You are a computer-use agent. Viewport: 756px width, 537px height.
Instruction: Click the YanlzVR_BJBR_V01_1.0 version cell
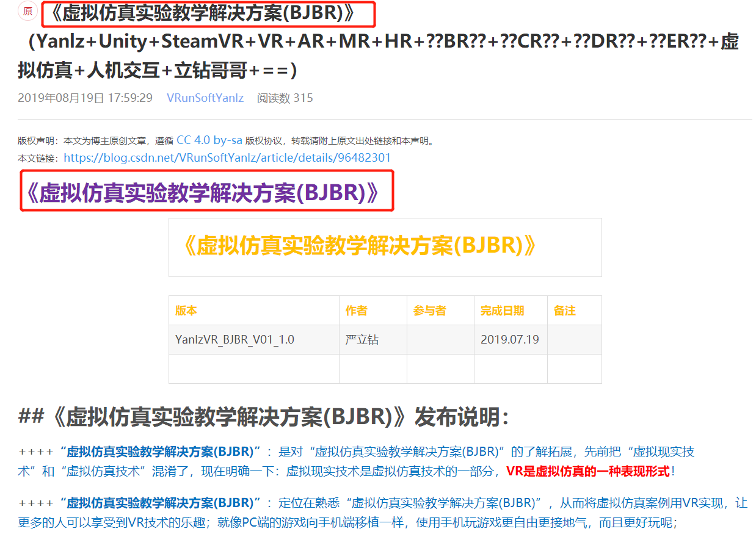(235, 339)
